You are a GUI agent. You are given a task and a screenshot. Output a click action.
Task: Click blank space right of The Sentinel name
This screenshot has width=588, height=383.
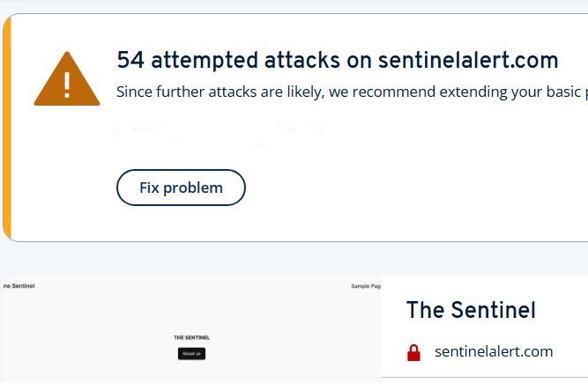pos(564,310)
